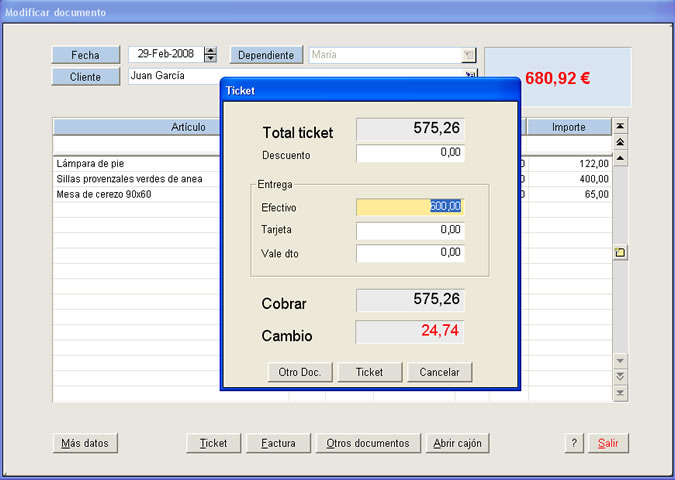Click the Tarjeta amount field
Image resolution: width=675 pixels, height=480 pixels.
[410, 230]
